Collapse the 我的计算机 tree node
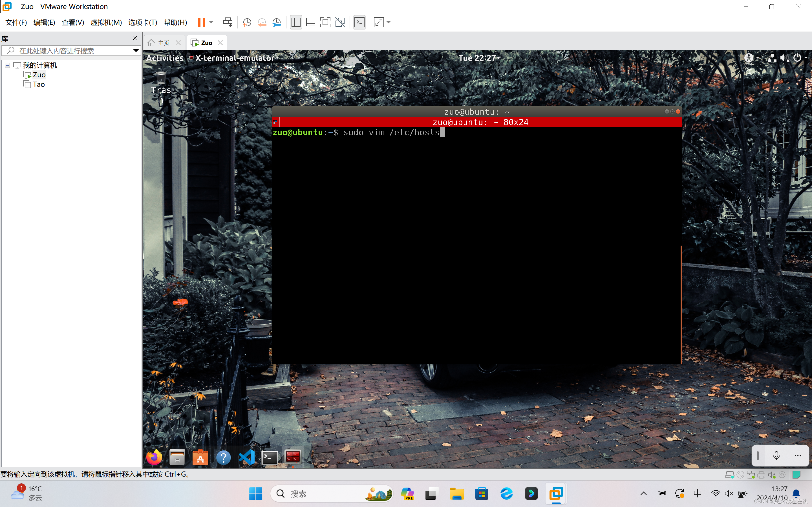The image size is (812, 507). (7, 65)
